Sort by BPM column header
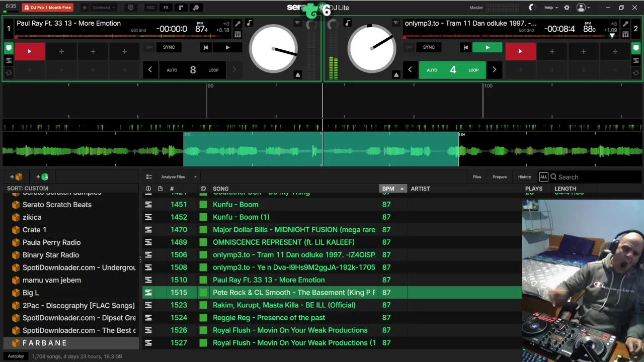The width and height of the screenshot is (644, 362). coord(392,189)
